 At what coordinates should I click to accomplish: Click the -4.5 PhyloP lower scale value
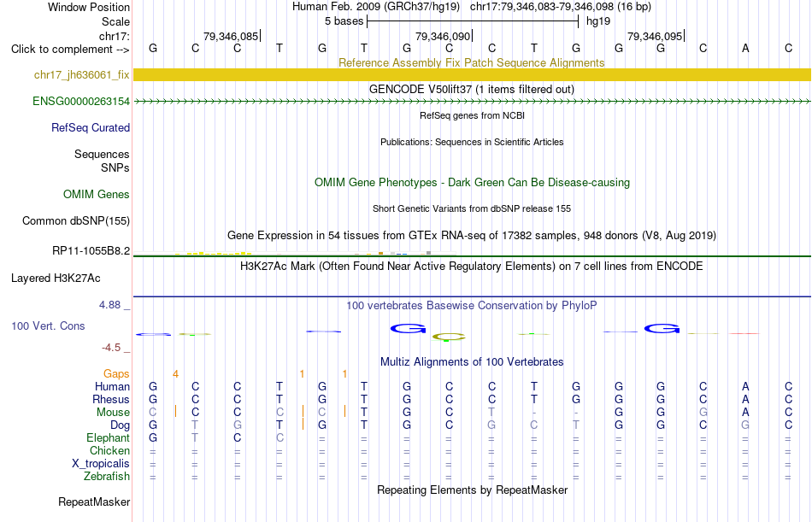pyautogui.click(x=111, y=348)
